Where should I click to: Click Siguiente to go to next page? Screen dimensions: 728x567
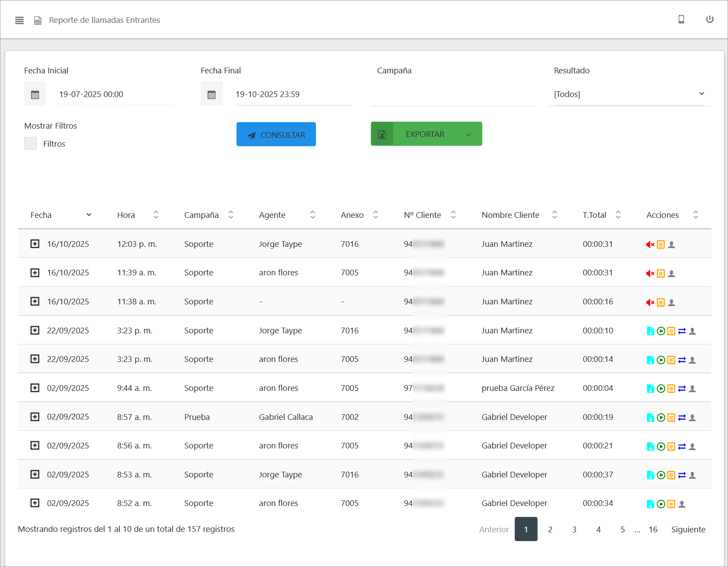tap(688, 529)
